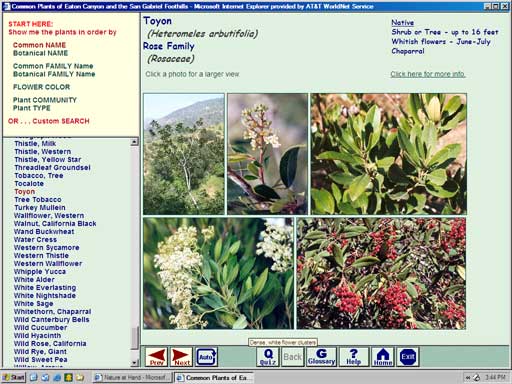Select Wild Rose, California entry
The height and width of the screenshot is (384, 512).
click(50, 344)
